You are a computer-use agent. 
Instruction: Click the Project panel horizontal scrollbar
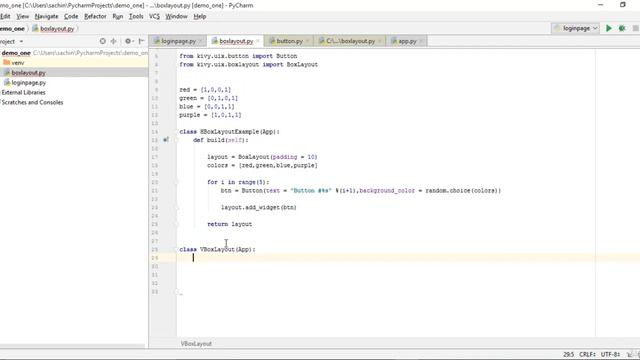(73, 346)
